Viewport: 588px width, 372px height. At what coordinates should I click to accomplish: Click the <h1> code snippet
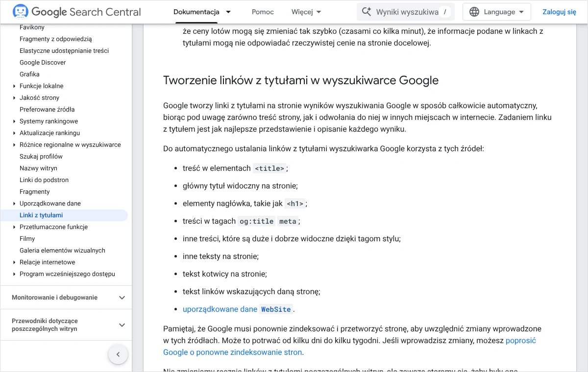(295, 204)
